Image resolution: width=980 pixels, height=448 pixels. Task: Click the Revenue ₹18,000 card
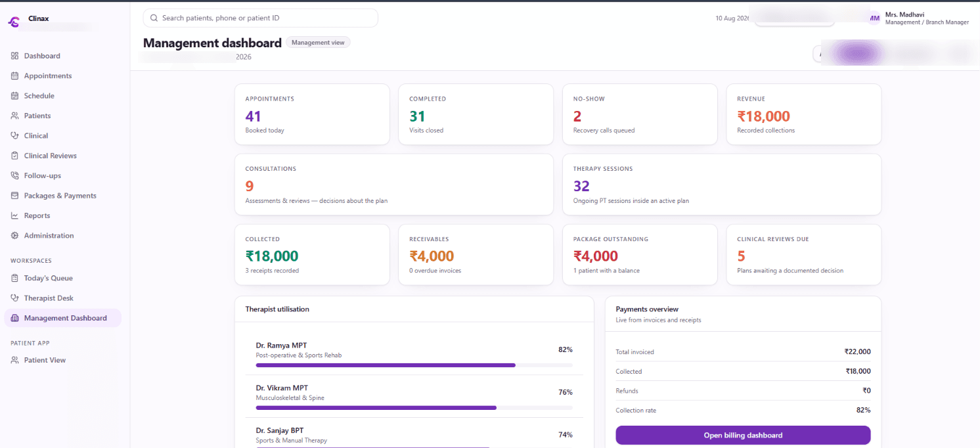point(803,114)
